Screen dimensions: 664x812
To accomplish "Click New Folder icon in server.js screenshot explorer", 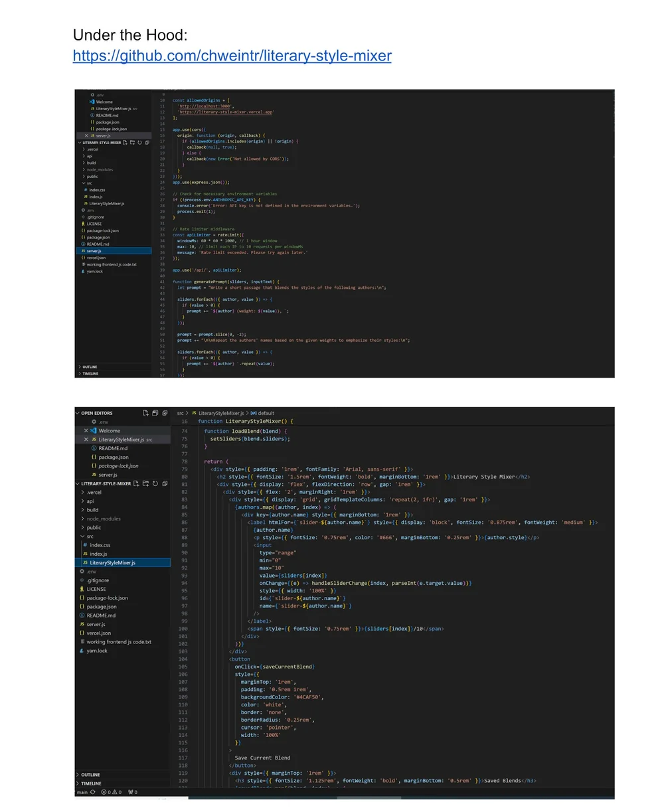I will click(x=132, y=142).
